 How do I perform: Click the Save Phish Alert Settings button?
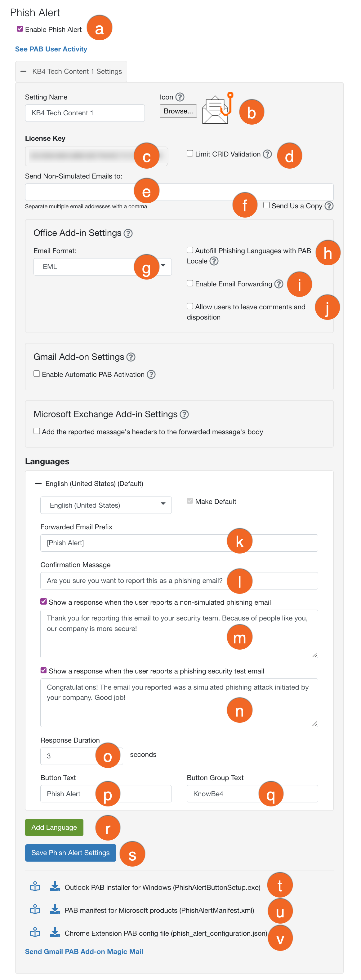tap(70, 853)
